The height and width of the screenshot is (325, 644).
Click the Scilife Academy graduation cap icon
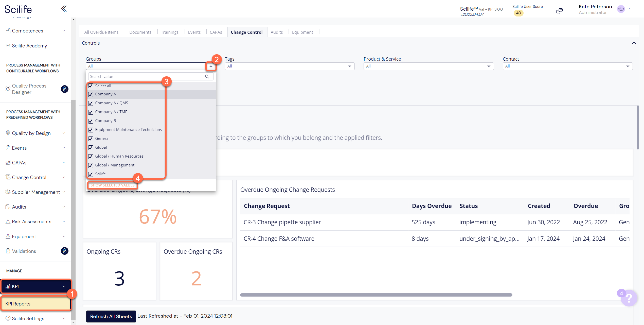click(8, 45)
